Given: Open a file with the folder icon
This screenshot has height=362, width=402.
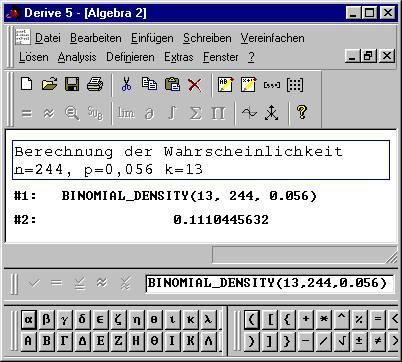Looking at the screenshot, I should [49, 84].
